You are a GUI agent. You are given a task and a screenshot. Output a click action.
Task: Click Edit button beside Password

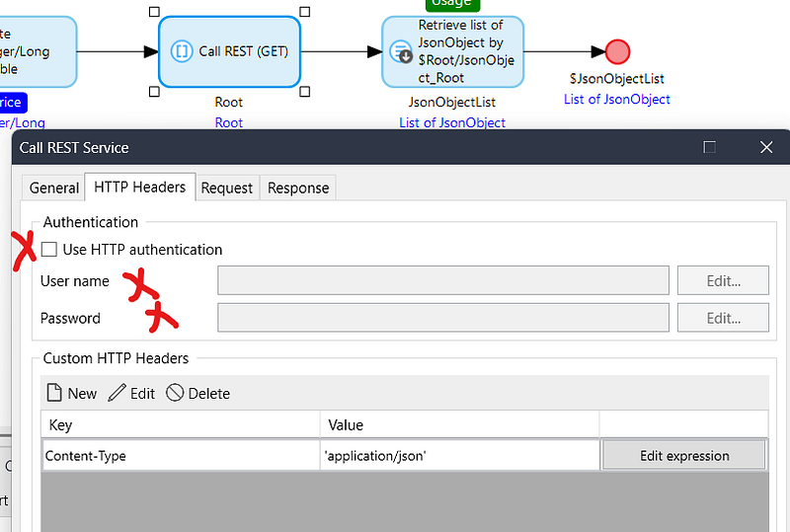[723, 318]
